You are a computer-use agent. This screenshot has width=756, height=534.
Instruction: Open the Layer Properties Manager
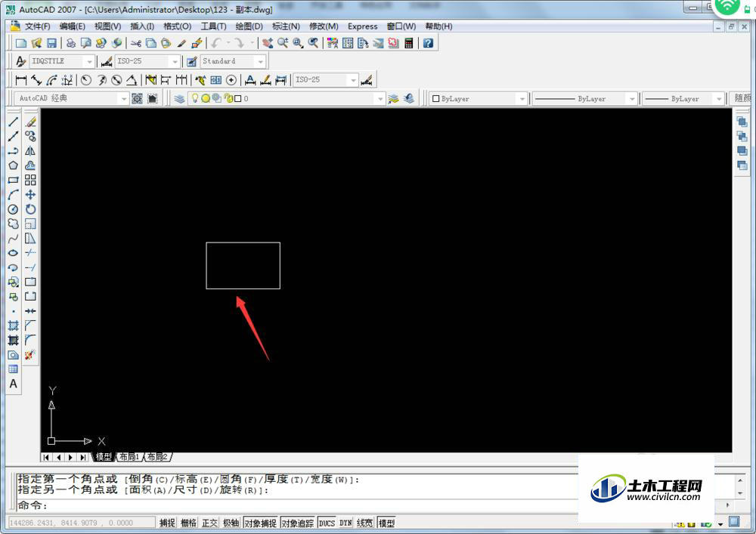pos(179,98)
